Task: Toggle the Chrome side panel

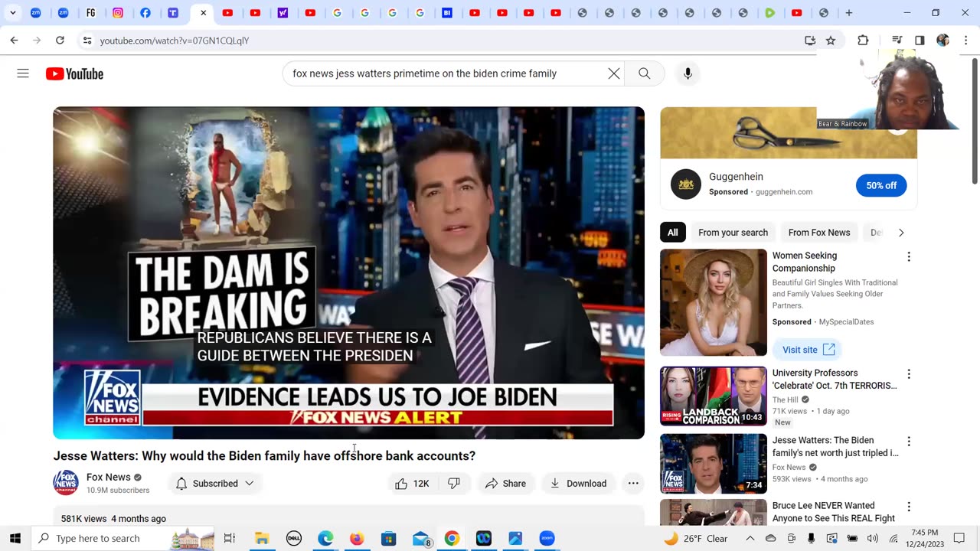Action: 920,41
